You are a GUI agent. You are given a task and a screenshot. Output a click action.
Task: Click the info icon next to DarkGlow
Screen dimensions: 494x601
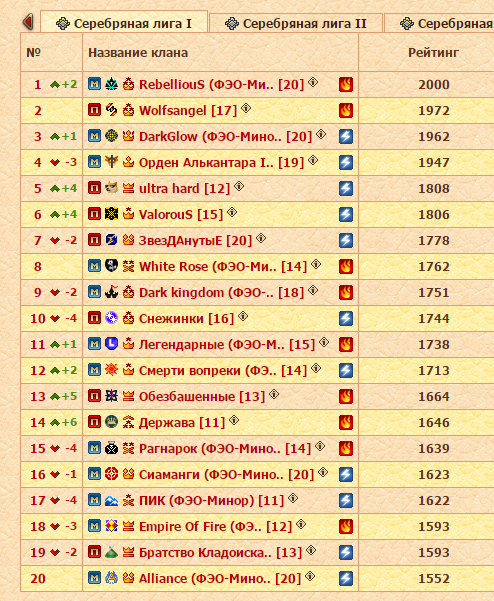coord(321,134)
